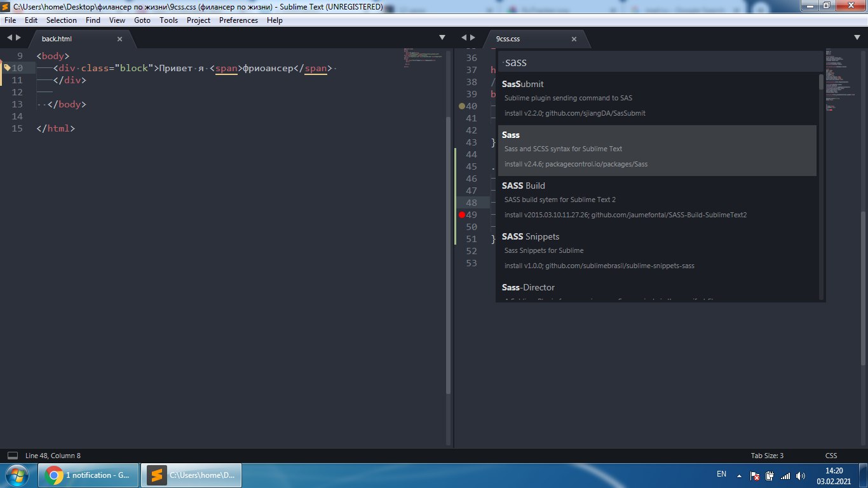Select the SASS Build package
868x488 pixels.
tap(657, 201)
